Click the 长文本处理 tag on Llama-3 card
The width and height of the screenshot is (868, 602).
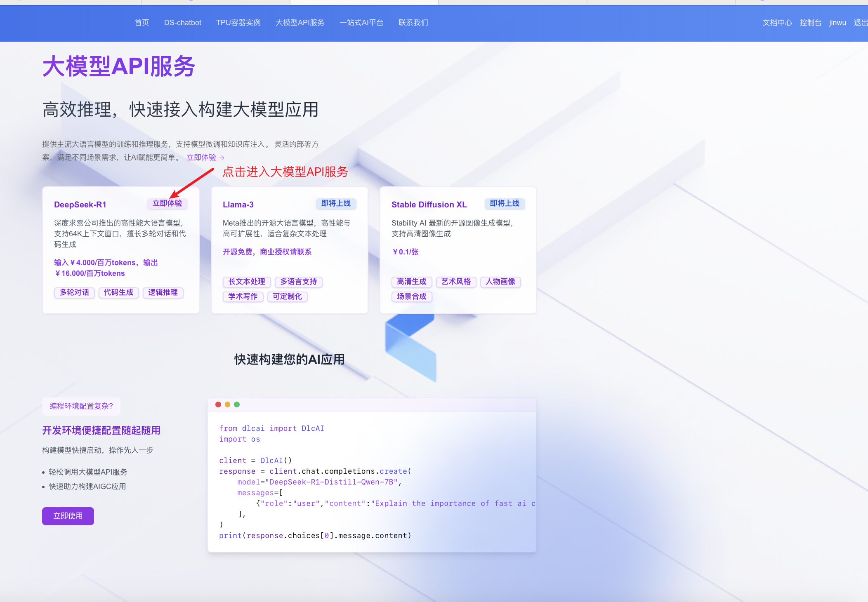coord(247,282)
